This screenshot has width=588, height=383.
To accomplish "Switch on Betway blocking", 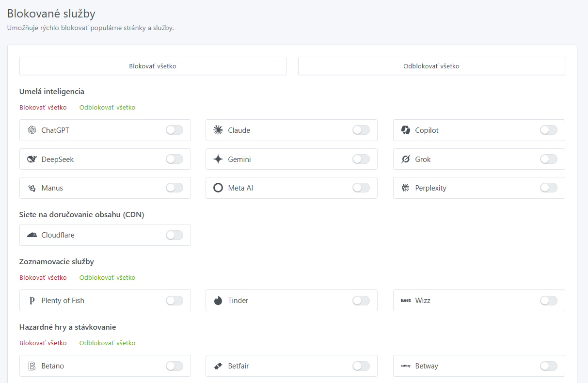I will click(x=549, y=366).
